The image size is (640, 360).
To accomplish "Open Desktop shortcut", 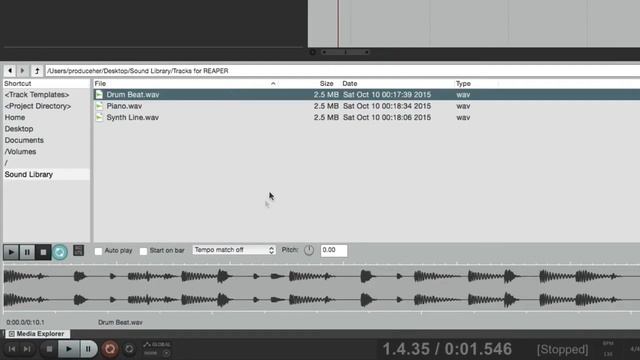I will click(x=19, y=129).
